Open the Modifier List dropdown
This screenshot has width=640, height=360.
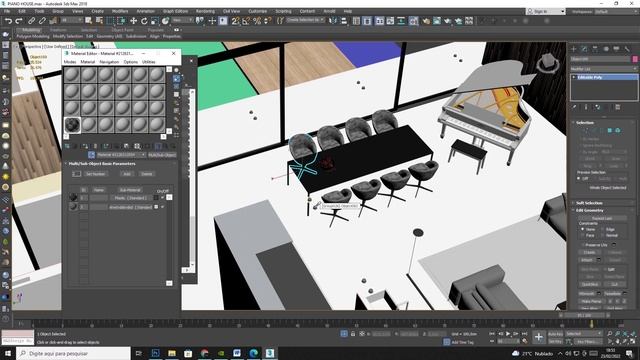[x=604, y=69]
